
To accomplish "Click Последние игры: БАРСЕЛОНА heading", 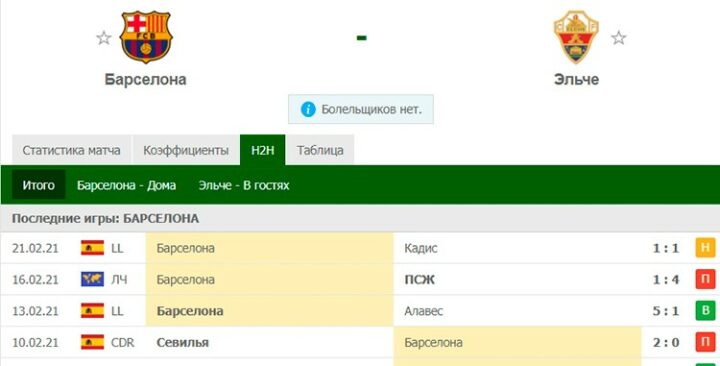I will (x=105, y=218).
